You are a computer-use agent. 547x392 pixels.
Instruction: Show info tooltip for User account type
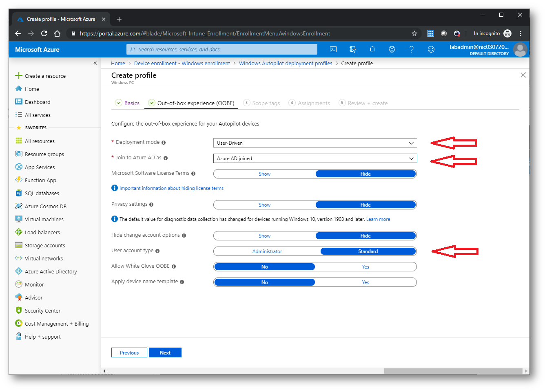157,251
